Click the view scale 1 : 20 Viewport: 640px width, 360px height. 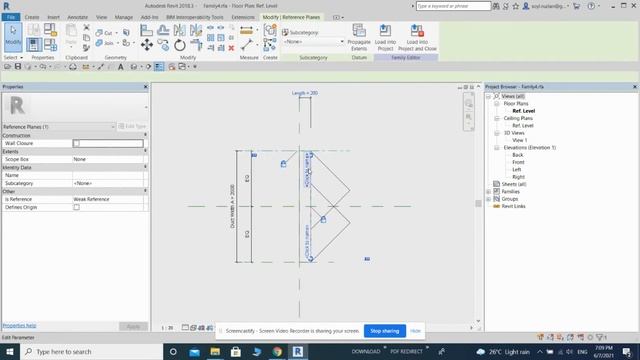tap(167, 328)
